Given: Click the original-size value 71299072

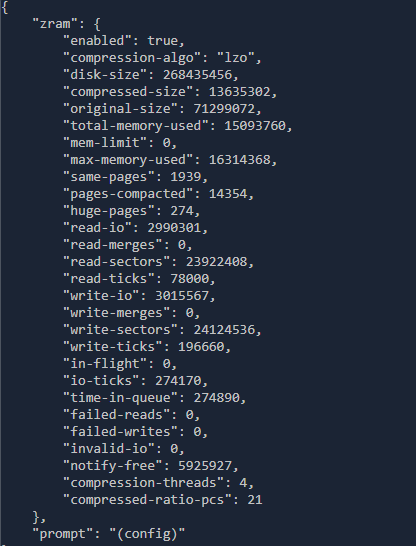Looking at the screenshot, I should tap(224, 109).
